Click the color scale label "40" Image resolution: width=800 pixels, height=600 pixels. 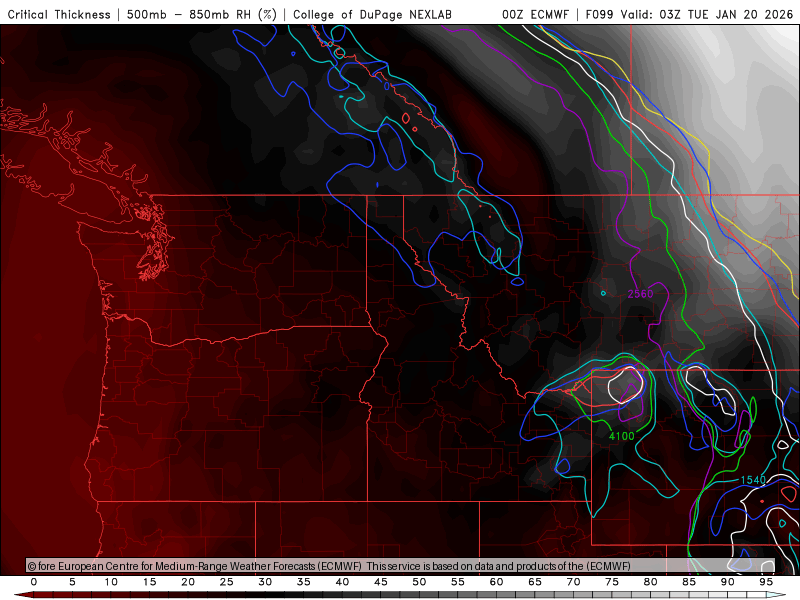(342, 582)
